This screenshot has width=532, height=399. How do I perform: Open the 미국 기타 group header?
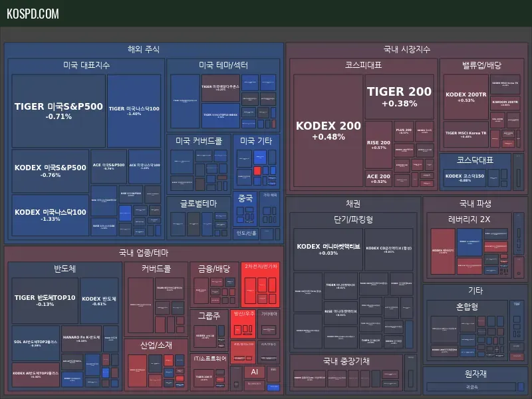click(x=256, y=140)
